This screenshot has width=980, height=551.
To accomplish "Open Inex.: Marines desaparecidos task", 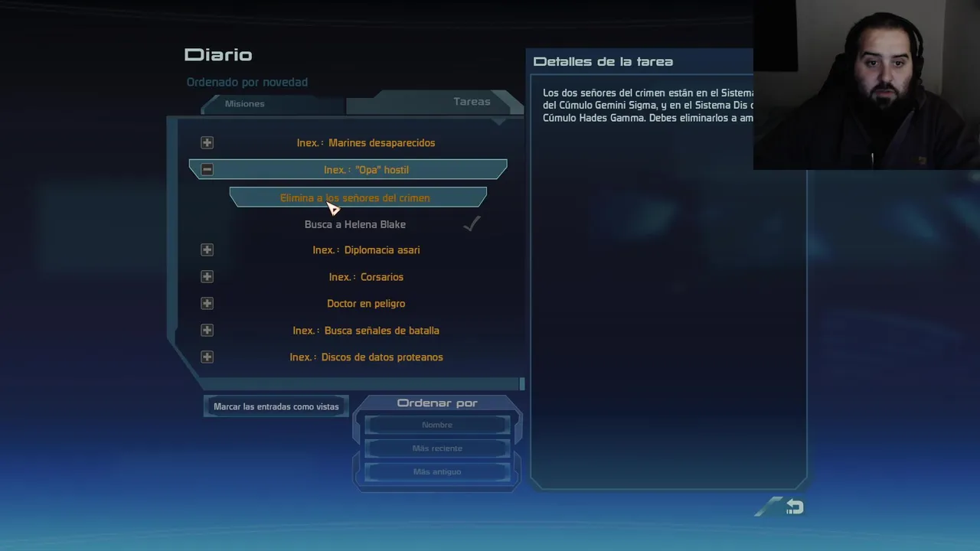I will [x=366, y=143].
